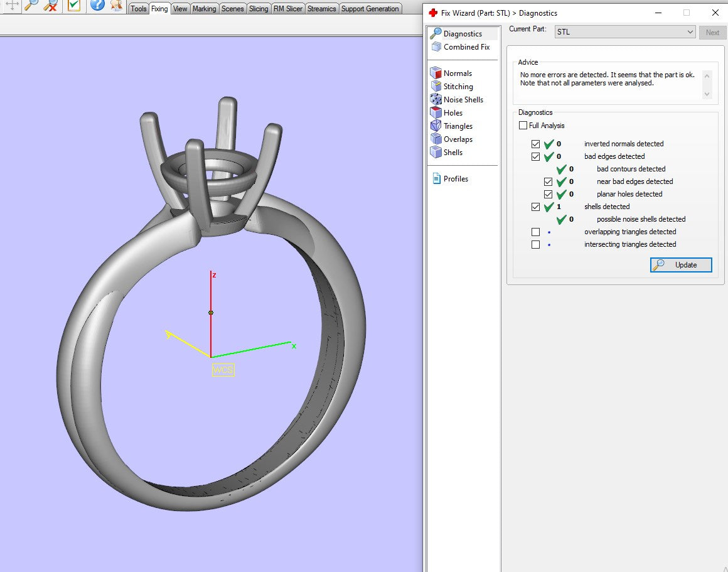Switch to the Support Generation tab
This screenshot has width=728, height=572.
(370, 9)
